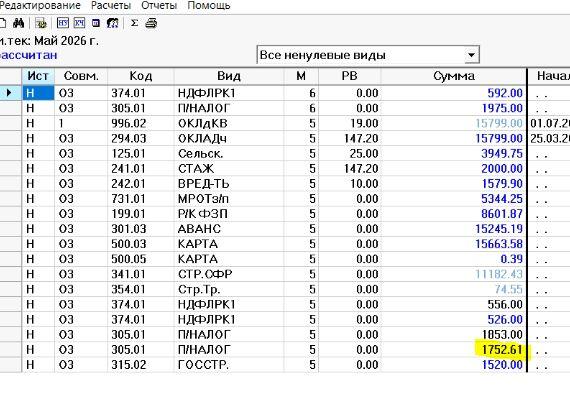Click the current row arrow indicator
Image resolution: width=570 pixels, height=394 pixels.
pos(9,93)
